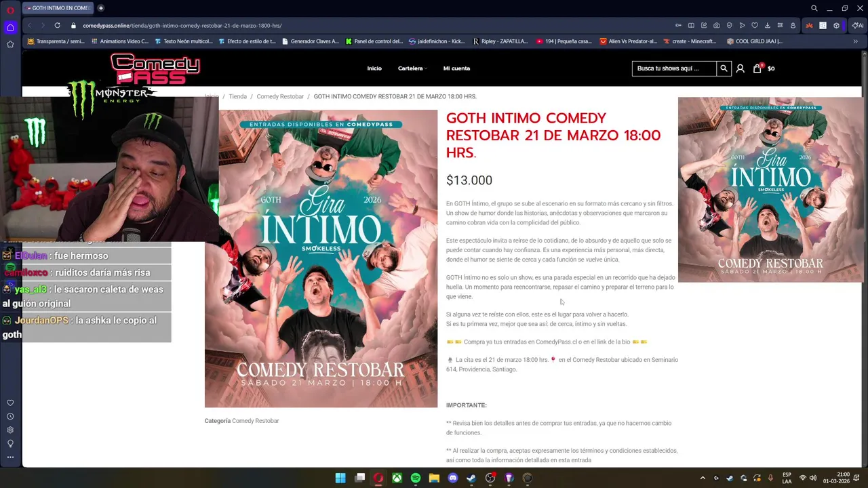
Task: Open the shopping cart icon
Action: [x=757, y=68]
